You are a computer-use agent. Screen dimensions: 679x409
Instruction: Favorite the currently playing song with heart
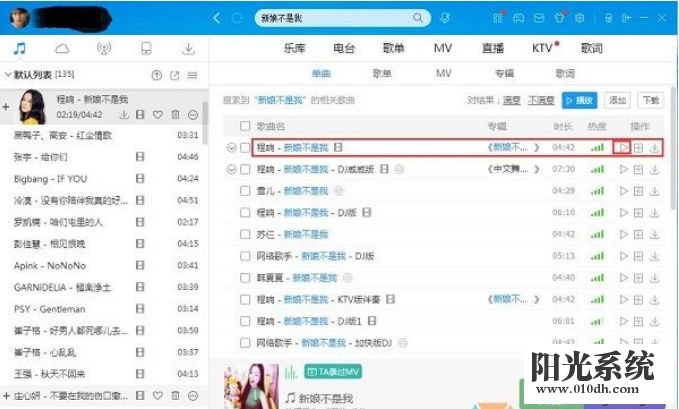pos(158,115)
